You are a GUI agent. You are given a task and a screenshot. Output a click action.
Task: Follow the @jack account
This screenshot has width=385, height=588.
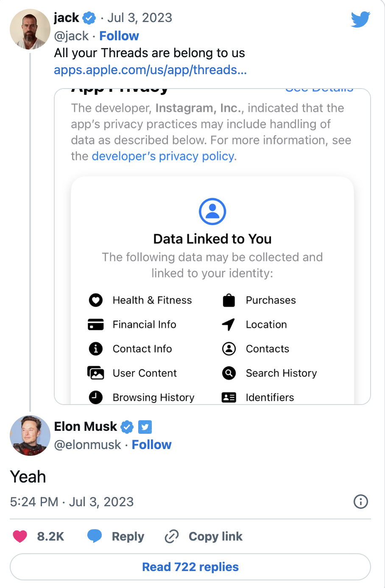coord(119,36)
